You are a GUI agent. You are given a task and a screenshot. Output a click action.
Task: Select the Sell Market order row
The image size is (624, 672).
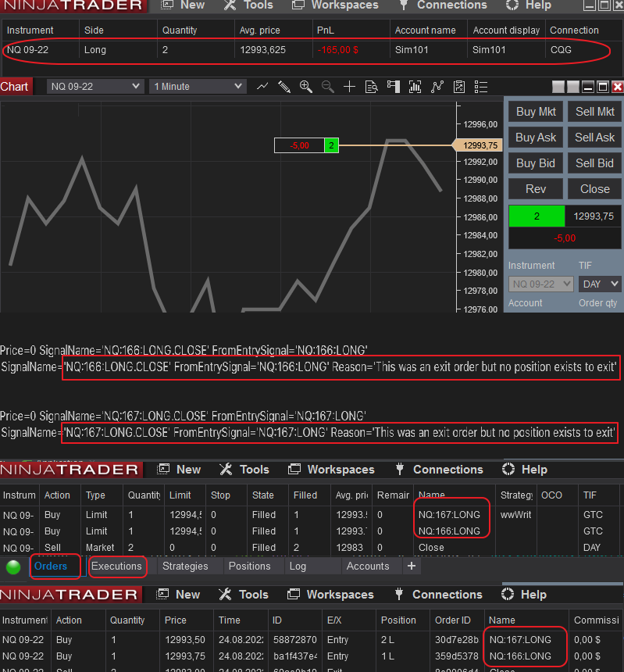312,548
